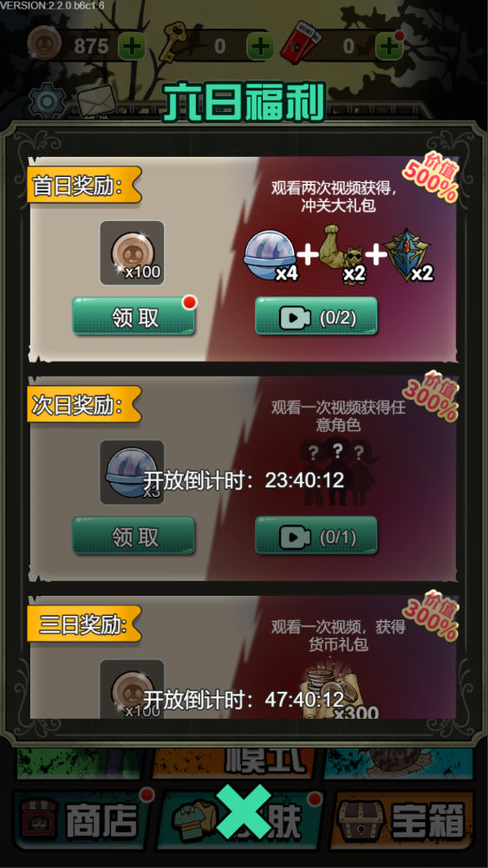Tap the second-day blue orb reward thumbnail

132,473
